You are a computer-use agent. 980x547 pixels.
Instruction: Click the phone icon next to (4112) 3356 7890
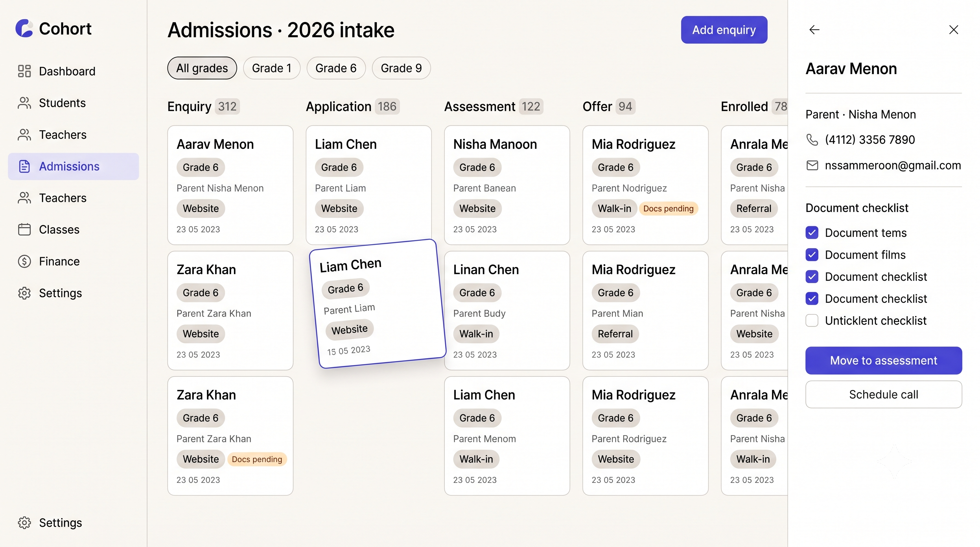pos(812,140)
